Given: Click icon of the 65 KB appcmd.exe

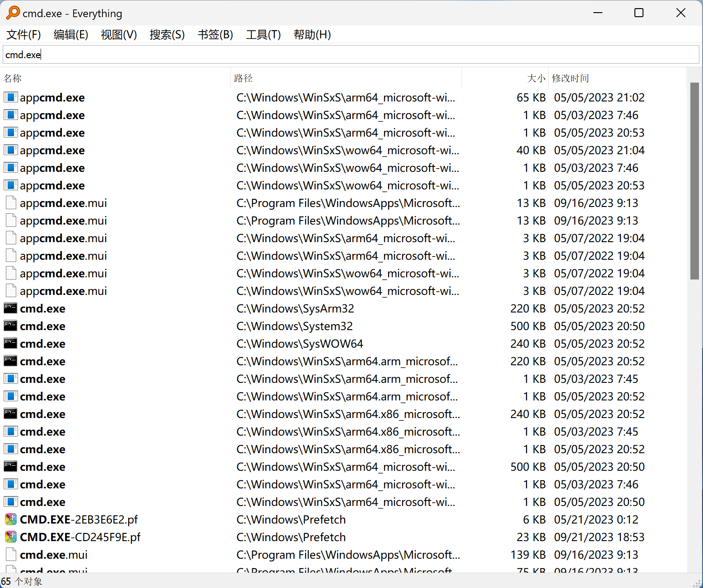Looking at the screenshot, I should [x=10, y=97].
